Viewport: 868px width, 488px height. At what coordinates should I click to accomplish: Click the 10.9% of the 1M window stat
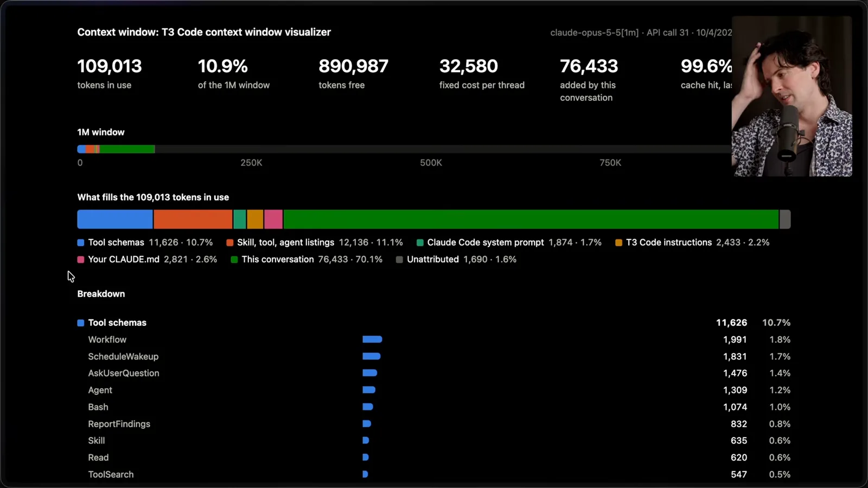(x=234, y=73)
